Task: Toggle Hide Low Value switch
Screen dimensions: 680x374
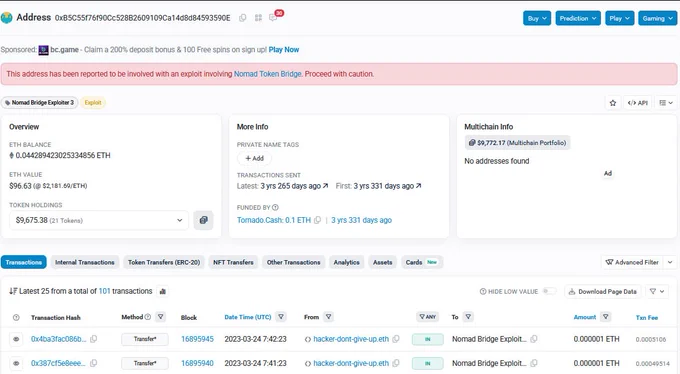Action: pos(549,291)
